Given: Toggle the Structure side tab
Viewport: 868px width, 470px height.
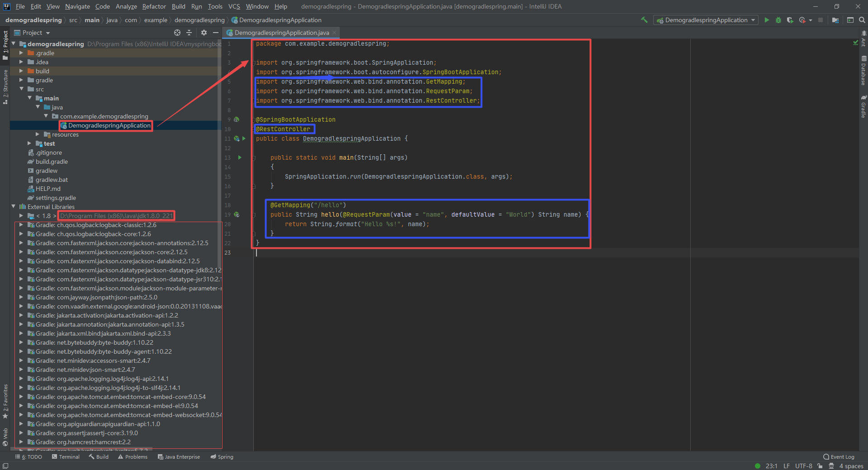Looking at the screenshot, I should pos(5,87).
